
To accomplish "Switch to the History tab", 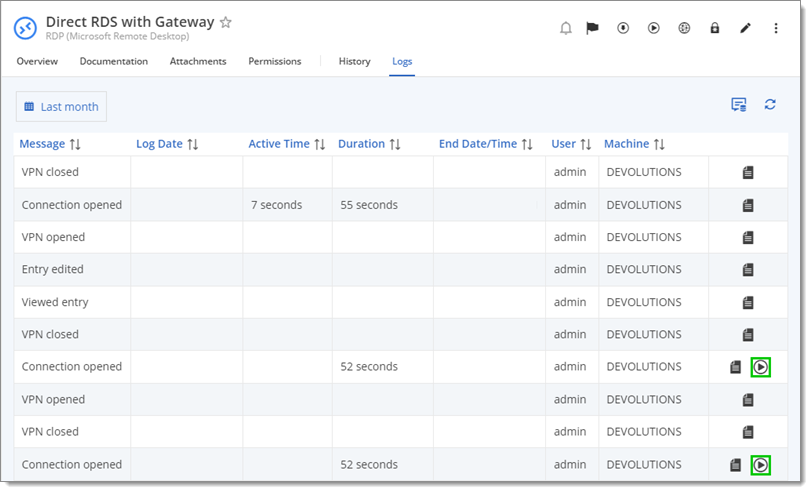I will coord(354,61).
